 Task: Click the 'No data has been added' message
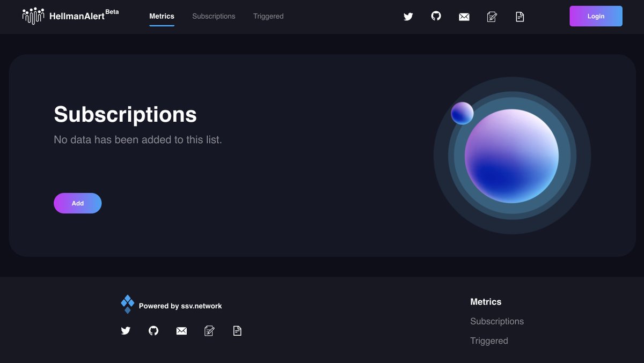coord(138,139)
